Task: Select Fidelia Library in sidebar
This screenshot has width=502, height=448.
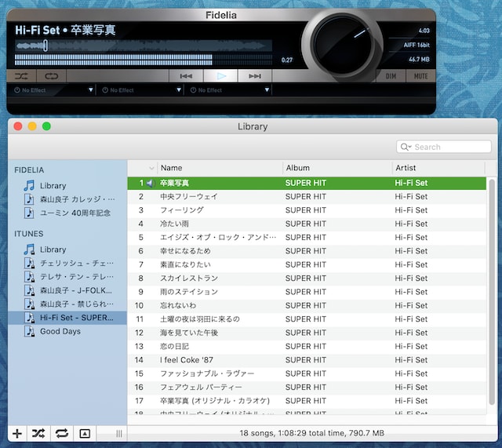Action: (67, 186)
